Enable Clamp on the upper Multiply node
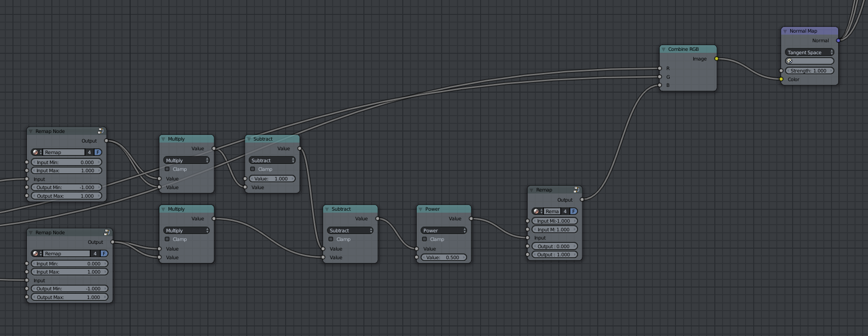 tap(167, 169)
